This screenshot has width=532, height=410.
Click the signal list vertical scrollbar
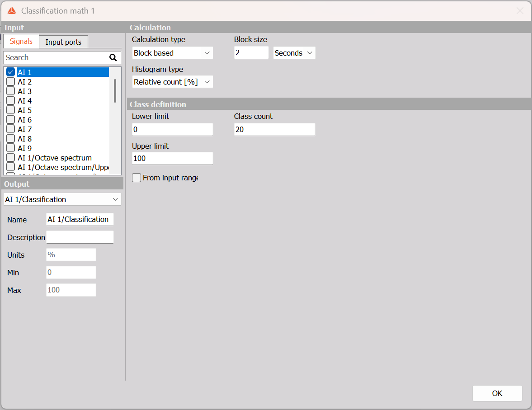tap(115, 90)
